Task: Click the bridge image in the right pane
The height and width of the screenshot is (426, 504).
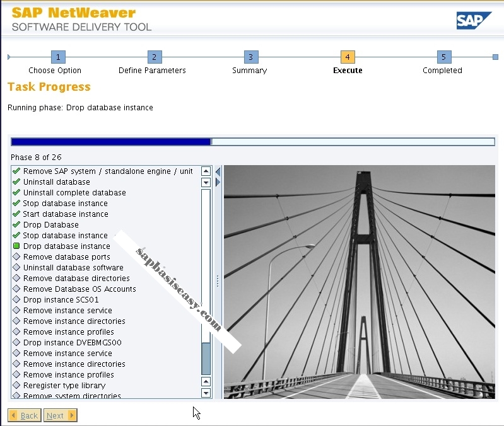Action: coord(360,282)
